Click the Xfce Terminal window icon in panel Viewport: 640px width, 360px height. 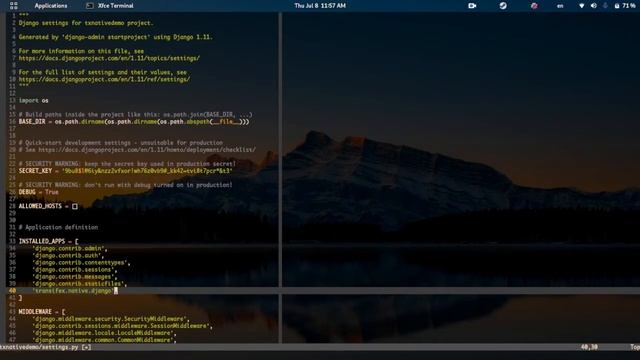point(90,6)
